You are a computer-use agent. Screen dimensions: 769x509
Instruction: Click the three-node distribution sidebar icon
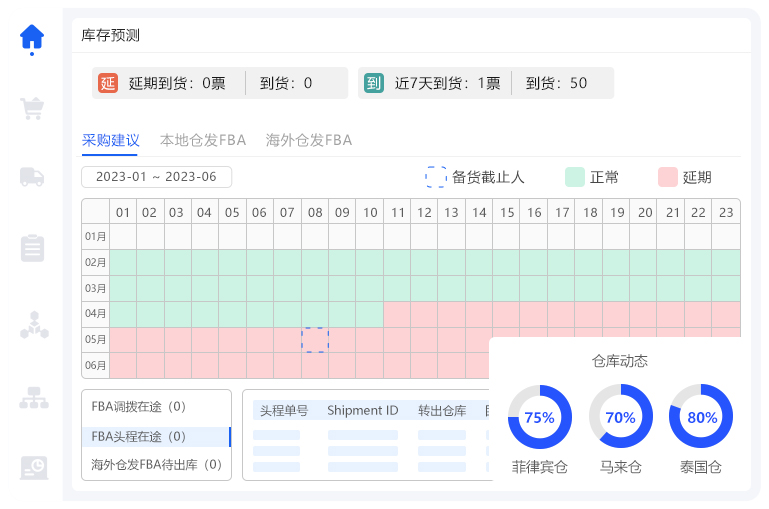(x=33, y=325)
